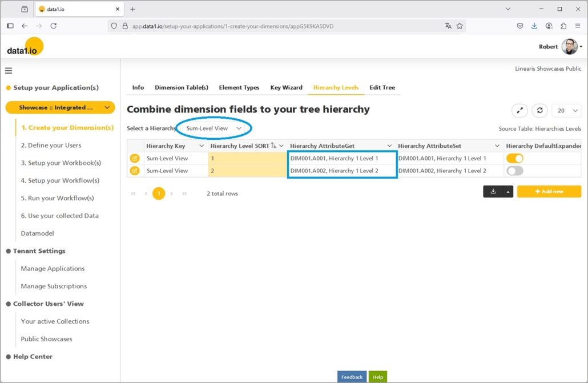Click the browser reload icon
This screenshot has height=383, width=588.
54,26
